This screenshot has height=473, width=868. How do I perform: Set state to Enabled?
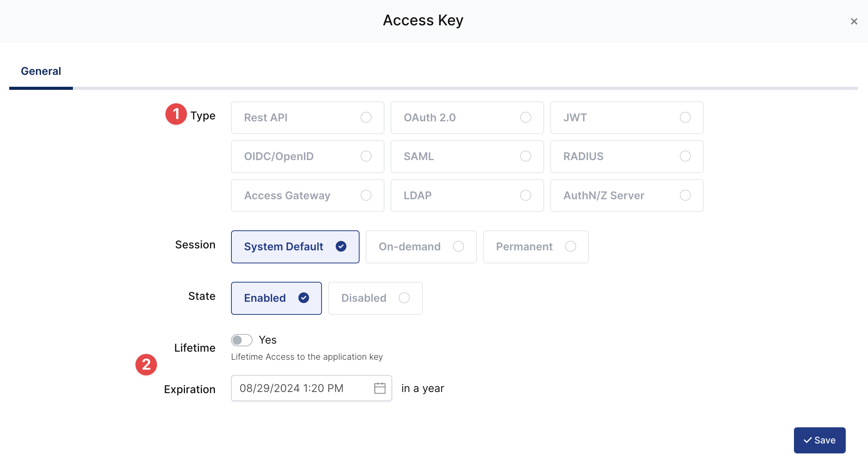(x=276, y=298)
